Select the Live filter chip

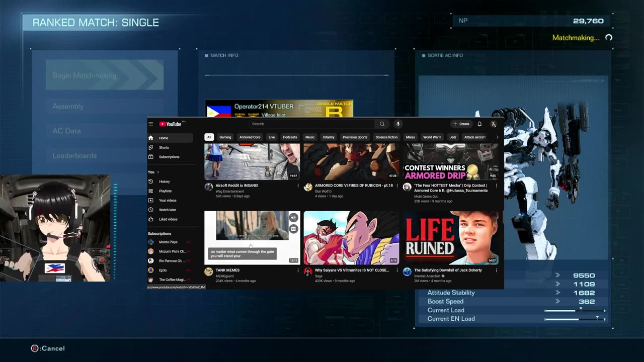[272, 137]
